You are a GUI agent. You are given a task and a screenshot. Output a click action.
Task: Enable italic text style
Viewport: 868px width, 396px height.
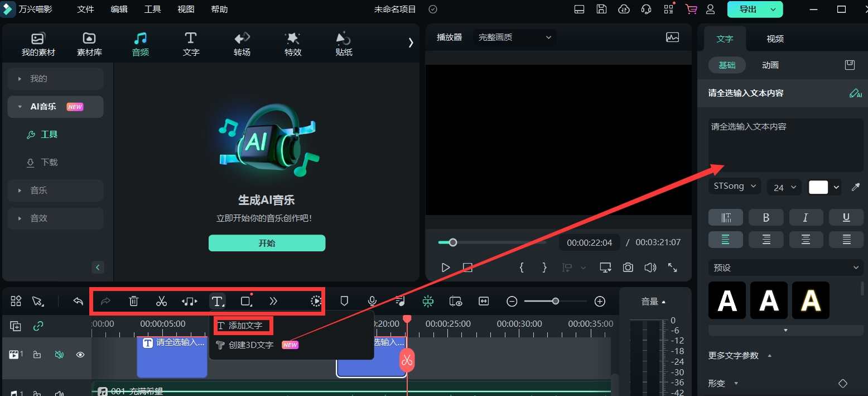tap(806, 217)
